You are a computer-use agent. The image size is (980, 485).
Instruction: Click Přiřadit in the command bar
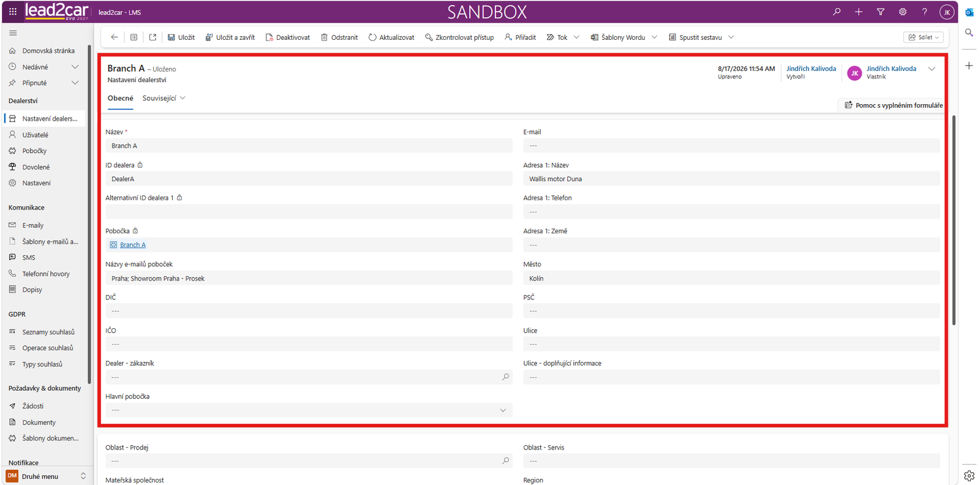520,37
